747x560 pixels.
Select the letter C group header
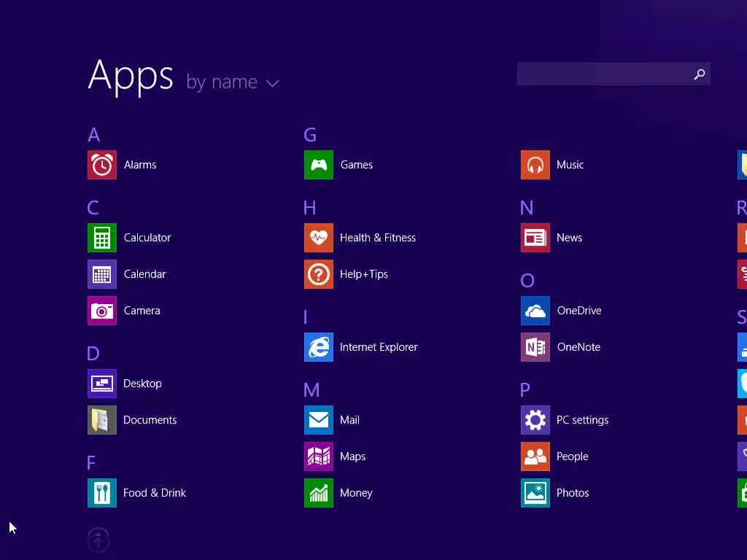tap(93, 208)
